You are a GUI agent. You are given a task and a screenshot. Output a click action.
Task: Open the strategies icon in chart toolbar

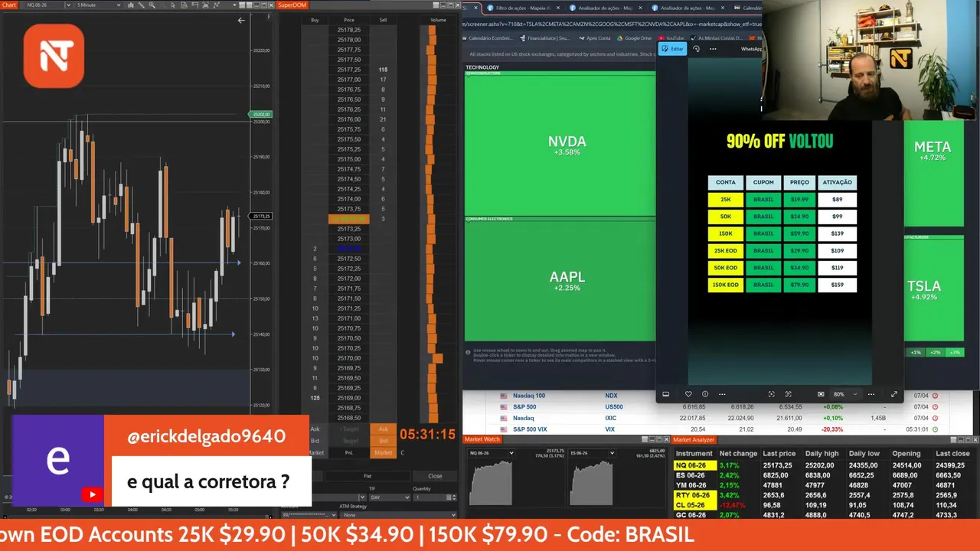tap(217, 5)
